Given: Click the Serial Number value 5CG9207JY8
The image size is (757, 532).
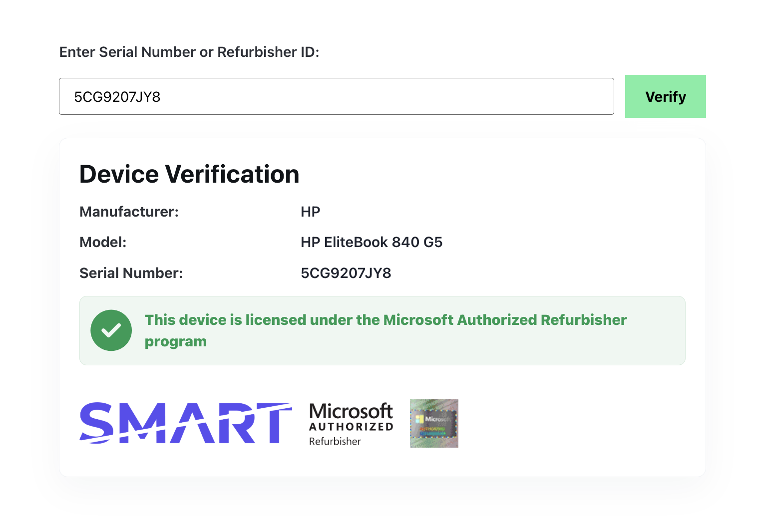Looking at the screenshot, I should (x=346, y=273).
